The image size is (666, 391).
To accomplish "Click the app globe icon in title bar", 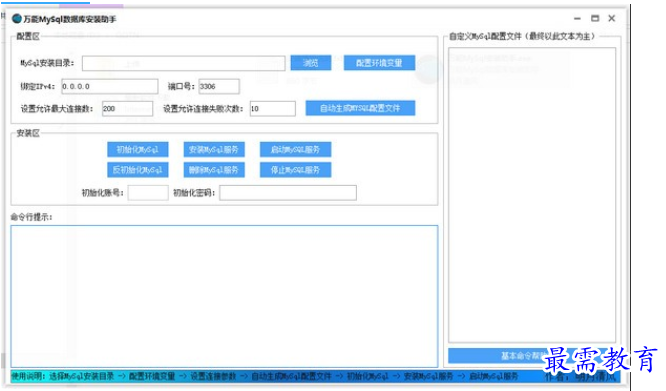I will [17, 19].
